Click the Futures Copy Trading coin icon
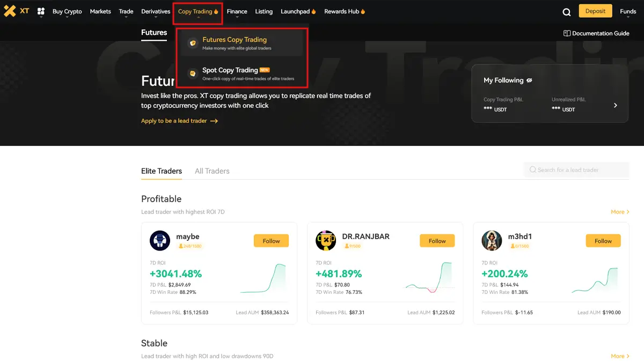This screenshot has width=644, height=362. [x=193, y=43]
